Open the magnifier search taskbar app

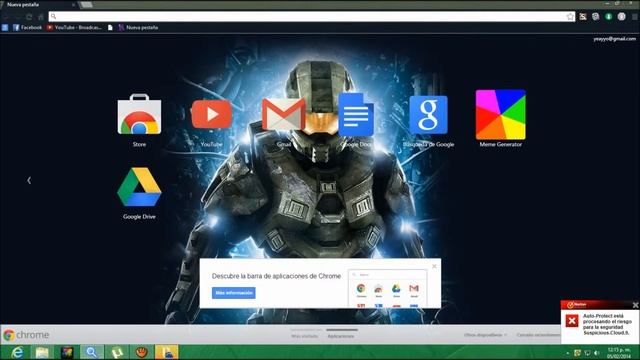(x=92, y=352)
